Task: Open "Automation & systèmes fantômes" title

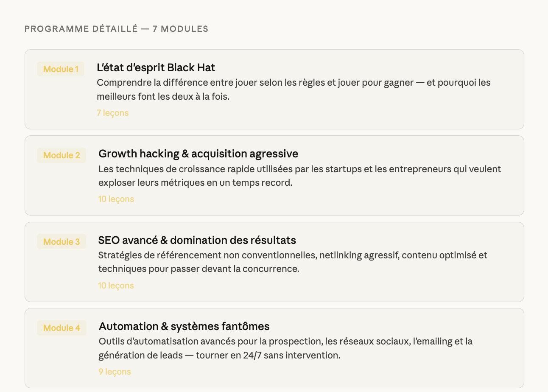Action: pos(184,326)
